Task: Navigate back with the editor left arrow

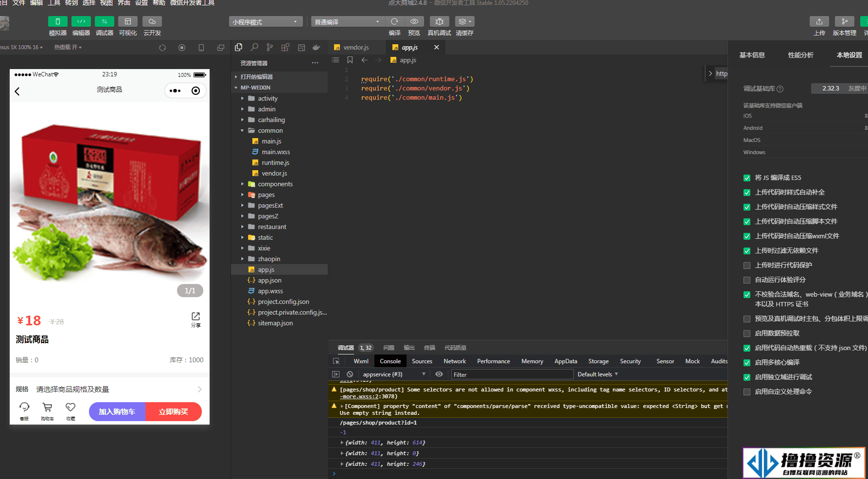Action: [x=364, y=60]
